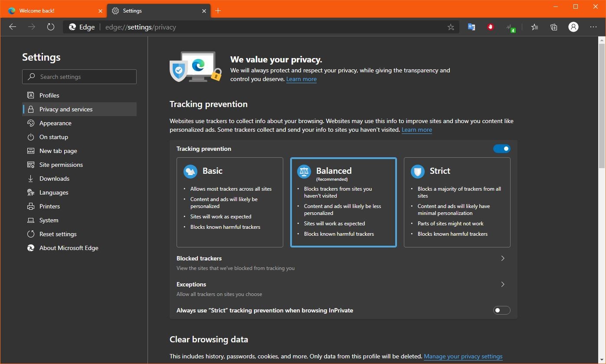Open Site permissions settings
Viewport: 606px width, 364px height.
point(79,165)
